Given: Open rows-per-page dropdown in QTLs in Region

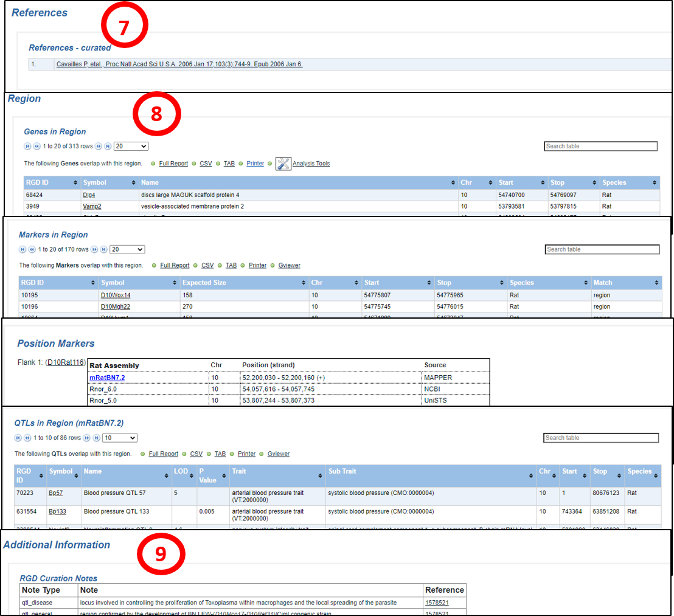Looking at the screenshot, I should click(120, 438).
